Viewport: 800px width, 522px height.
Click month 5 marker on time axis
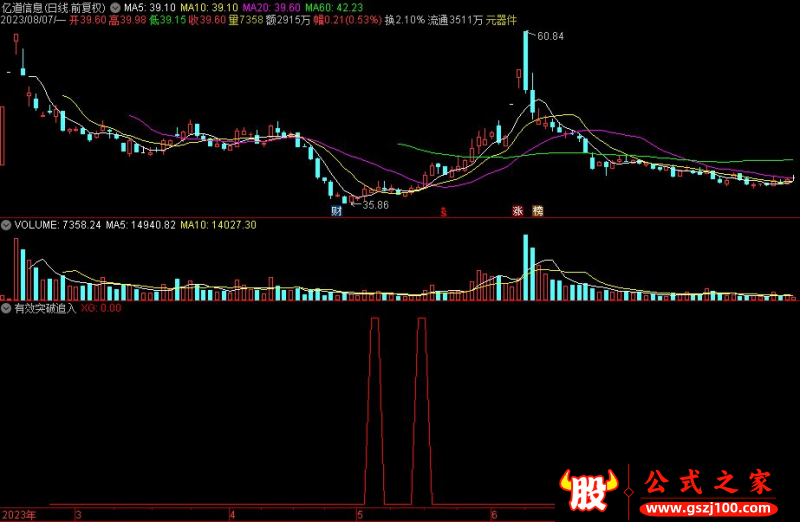(360, 515)
